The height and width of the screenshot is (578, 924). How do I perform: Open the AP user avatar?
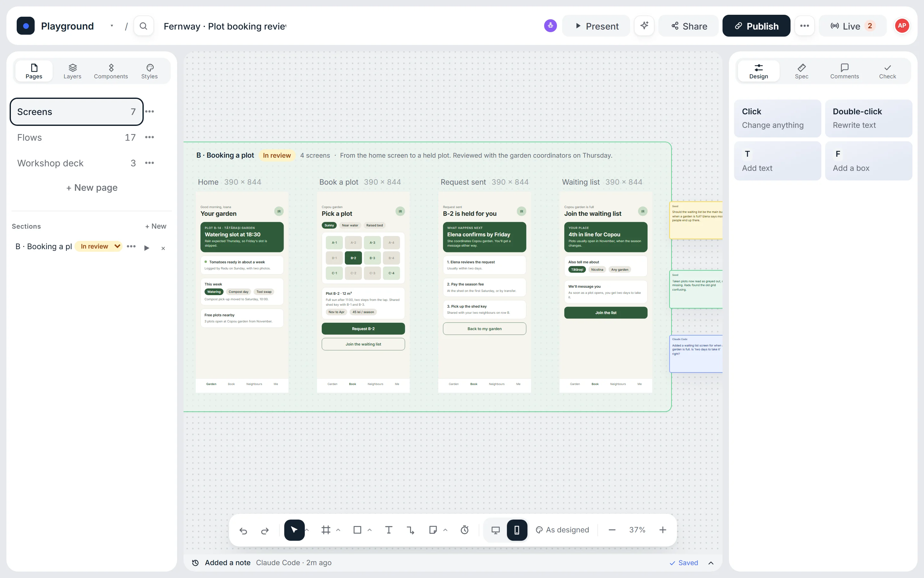coord(902,26)
